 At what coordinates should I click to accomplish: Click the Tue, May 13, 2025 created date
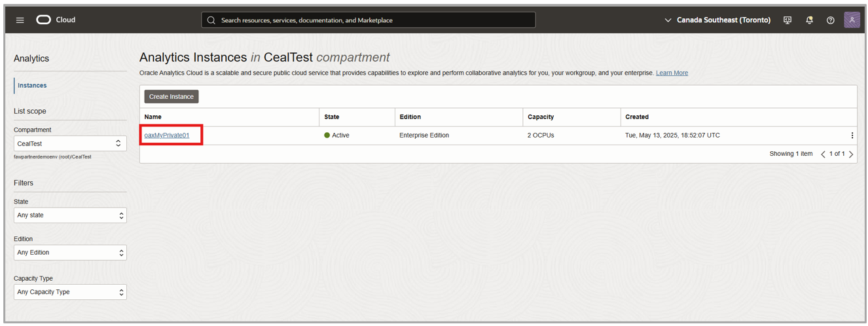[672, 136]
